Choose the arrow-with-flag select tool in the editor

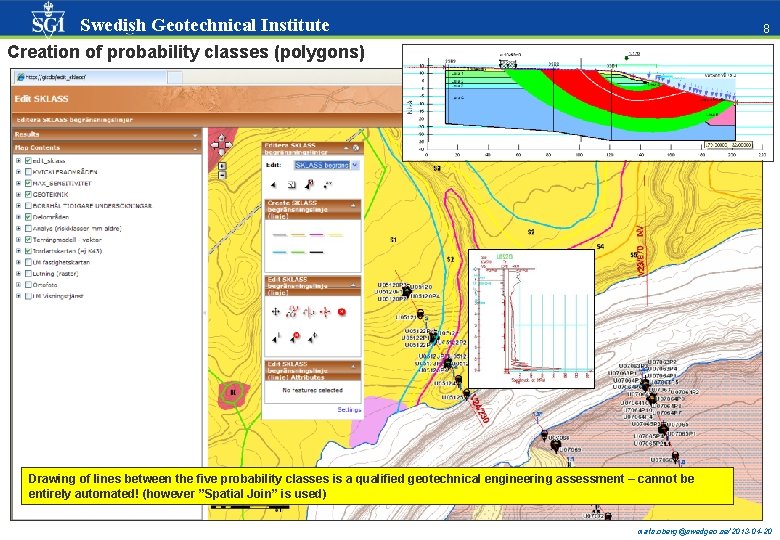tap(309, 184)
